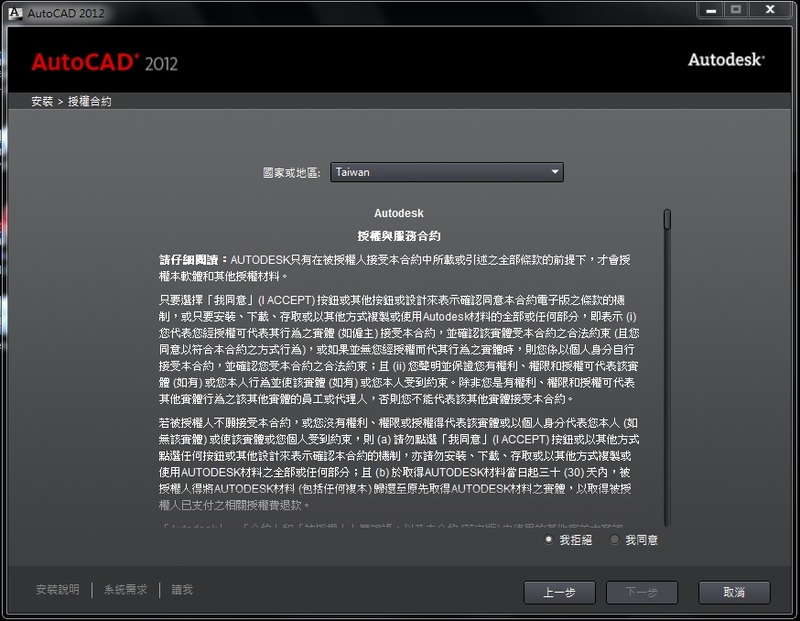Open the 系統需求 system requirements link
This screenshot has height=621, width=800.
[126, 590]
